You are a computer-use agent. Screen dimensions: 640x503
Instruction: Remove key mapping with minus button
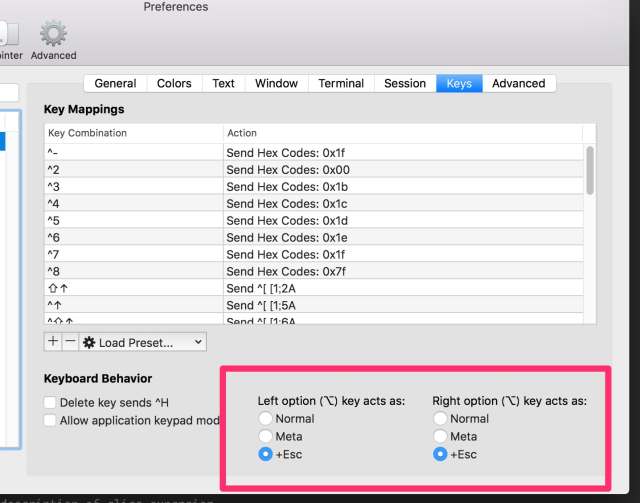point(69,342)
